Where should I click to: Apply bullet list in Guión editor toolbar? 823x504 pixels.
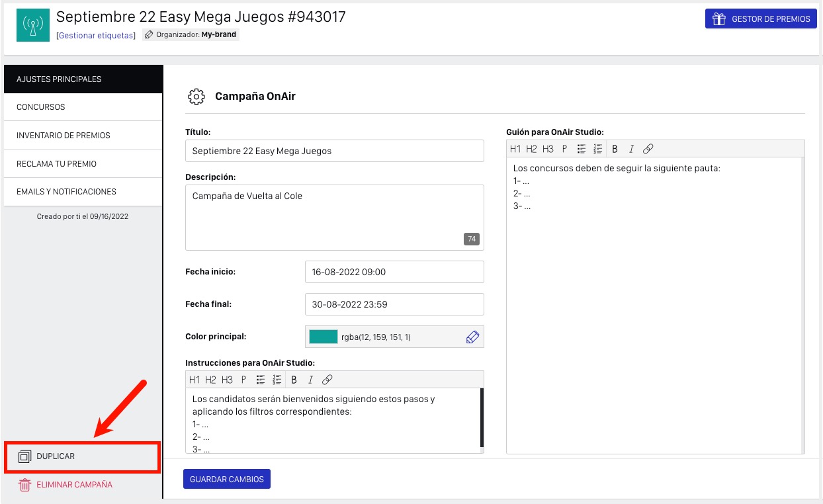pyautogui.click(x=582, y=149)
